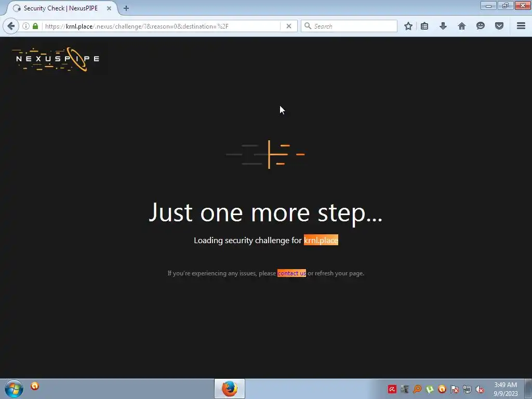The image size is (532, 399).
Task: Click the green padlock security icon
Action: [x=35, y=26]
